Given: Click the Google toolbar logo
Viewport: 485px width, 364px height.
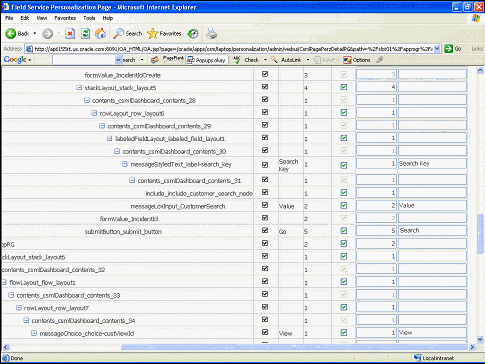Looking at the screenshot, I should 15,60.
